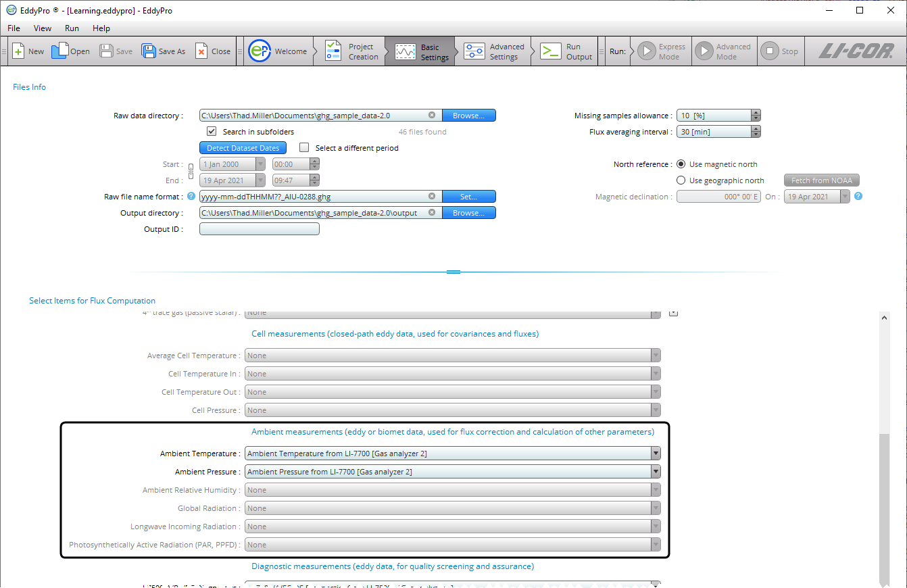This screenshot has height=588, width=907.
Task: Open the Help menu
Action: (x=101, y=28)
